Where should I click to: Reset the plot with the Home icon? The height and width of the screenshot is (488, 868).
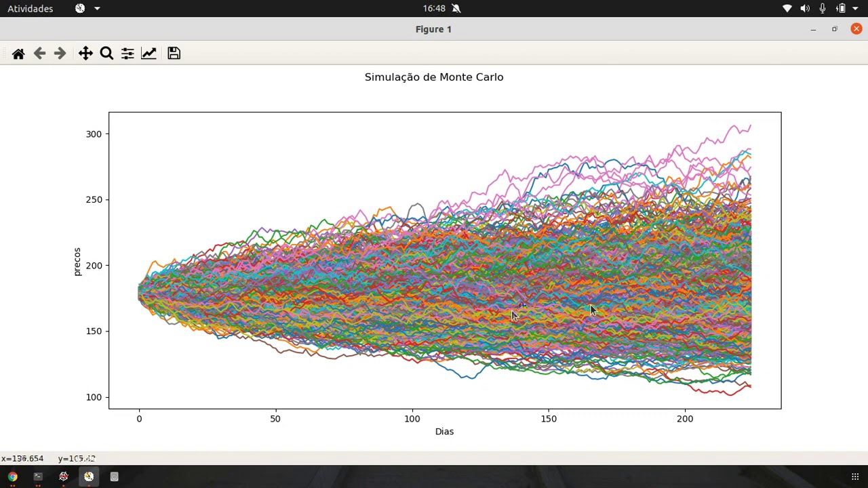point(18,54)
